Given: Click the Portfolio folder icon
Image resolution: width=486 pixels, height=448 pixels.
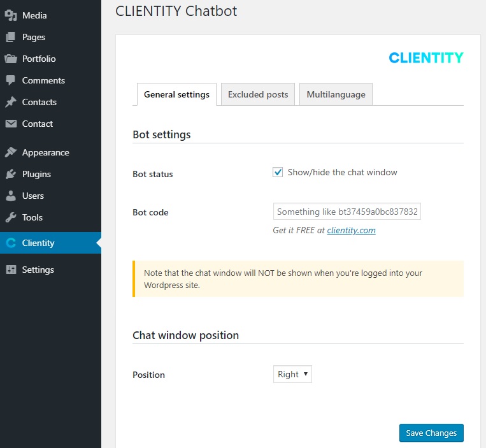Looking at the screenshot, I should (x=11, y=59).
